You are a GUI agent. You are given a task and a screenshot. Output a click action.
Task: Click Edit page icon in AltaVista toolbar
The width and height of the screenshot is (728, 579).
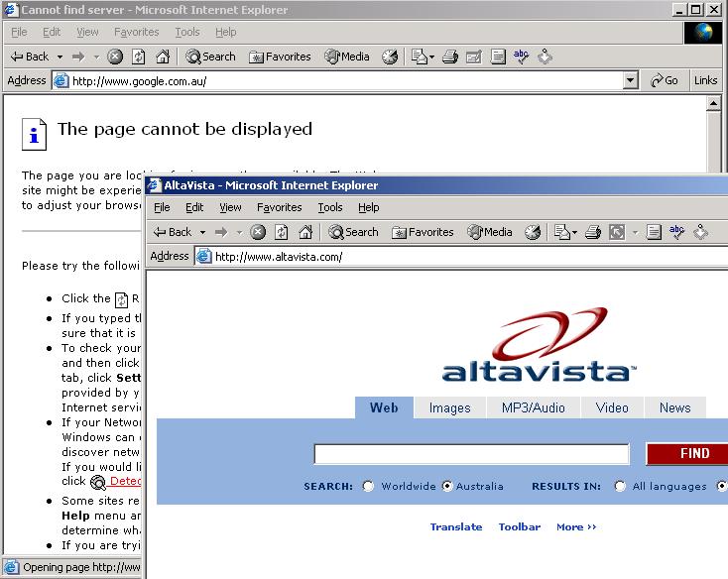[x=617, y=232]
